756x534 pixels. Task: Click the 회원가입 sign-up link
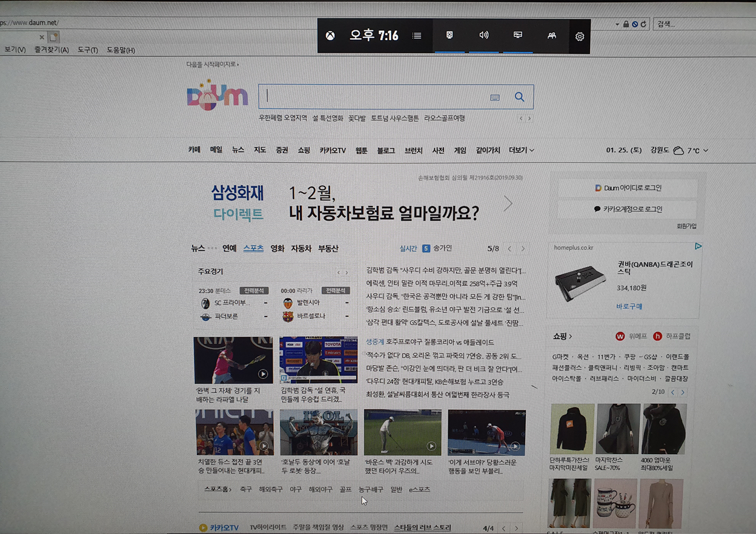pos(686,226)
